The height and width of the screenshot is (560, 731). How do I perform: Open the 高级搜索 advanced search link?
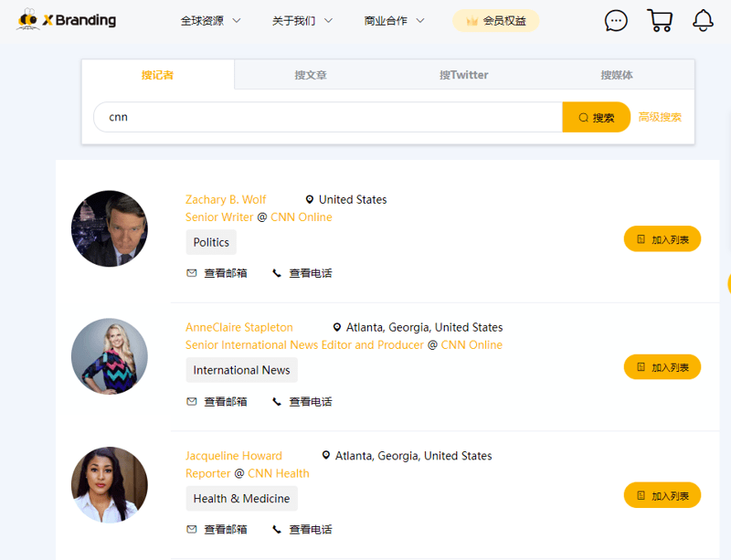click(x=660, y=117)
